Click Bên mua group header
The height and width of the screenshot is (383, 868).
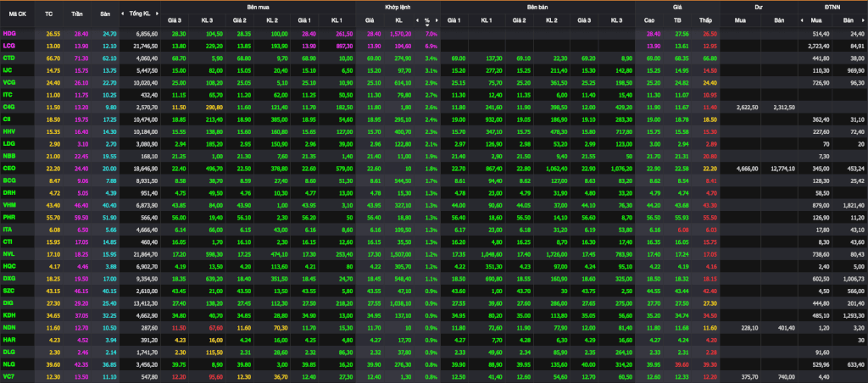(x=258, y=7)
